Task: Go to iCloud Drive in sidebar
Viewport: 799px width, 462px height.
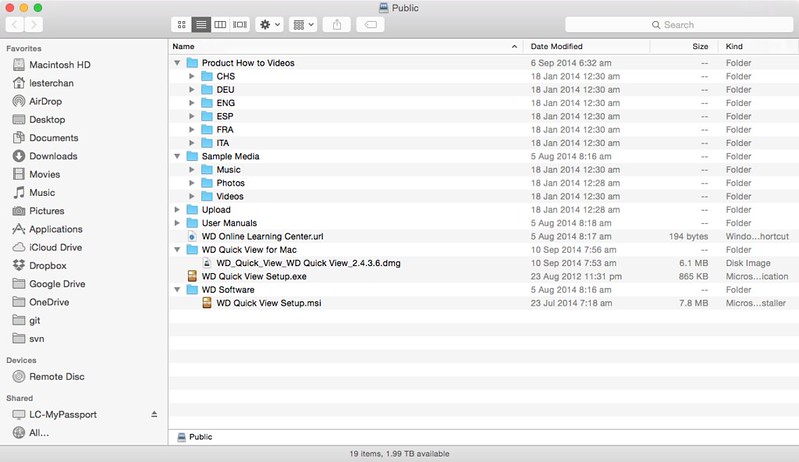Action: 54,247
